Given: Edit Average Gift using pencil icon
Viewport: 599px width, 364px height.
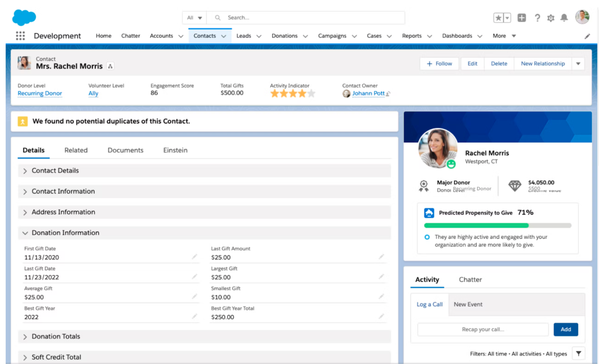Looking at the screenshot, I should [194, 296].
